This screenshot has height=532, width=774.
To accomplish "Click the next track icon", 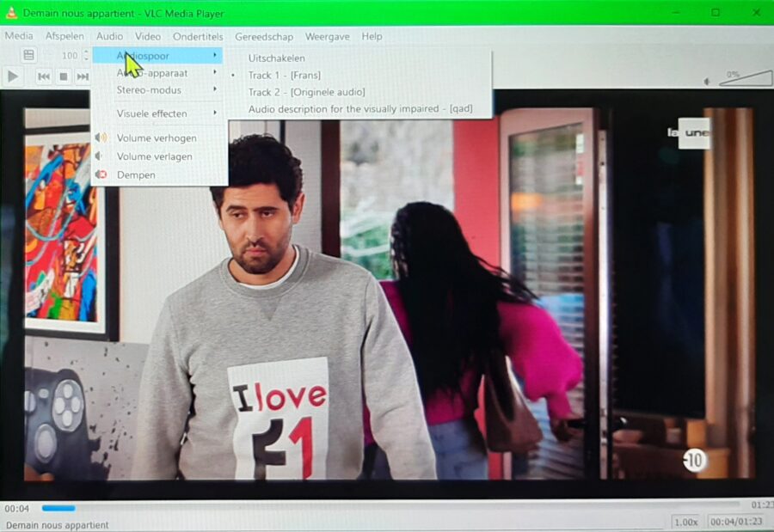I will coord(83,77).
